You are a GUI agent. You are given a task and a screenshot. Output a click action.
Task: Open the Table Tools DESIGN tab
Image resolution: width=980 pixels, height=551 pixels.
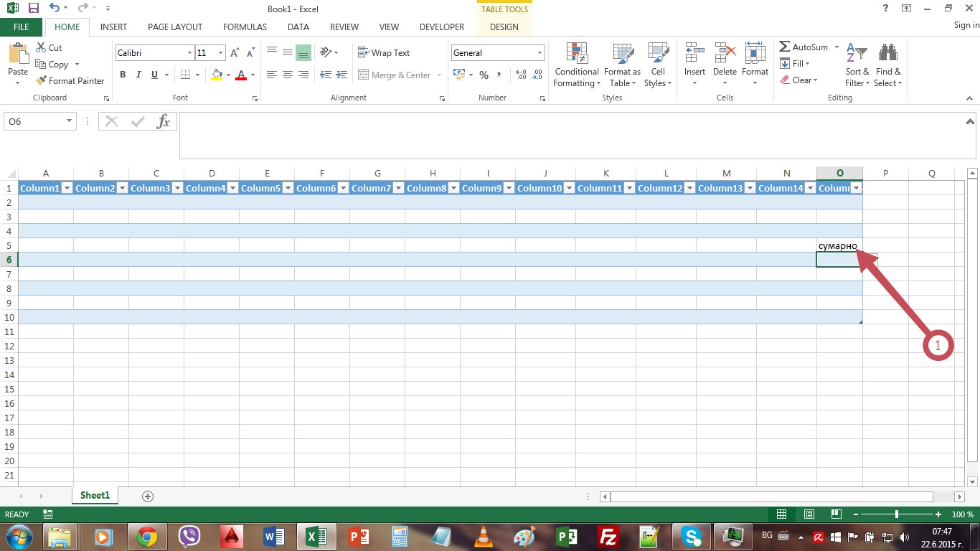[504, 27]
